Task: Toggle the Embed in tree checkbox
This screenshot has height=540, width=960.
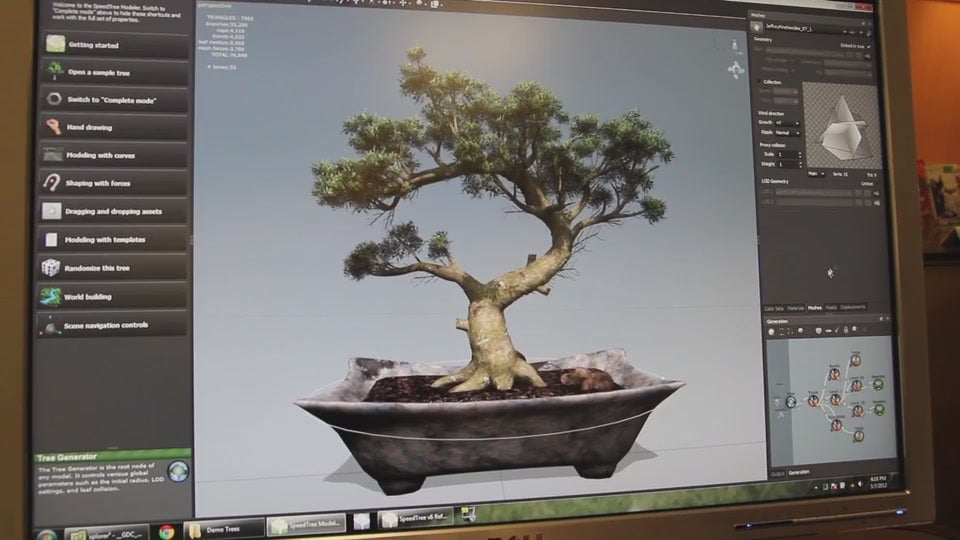Action: tap(868, 46)
